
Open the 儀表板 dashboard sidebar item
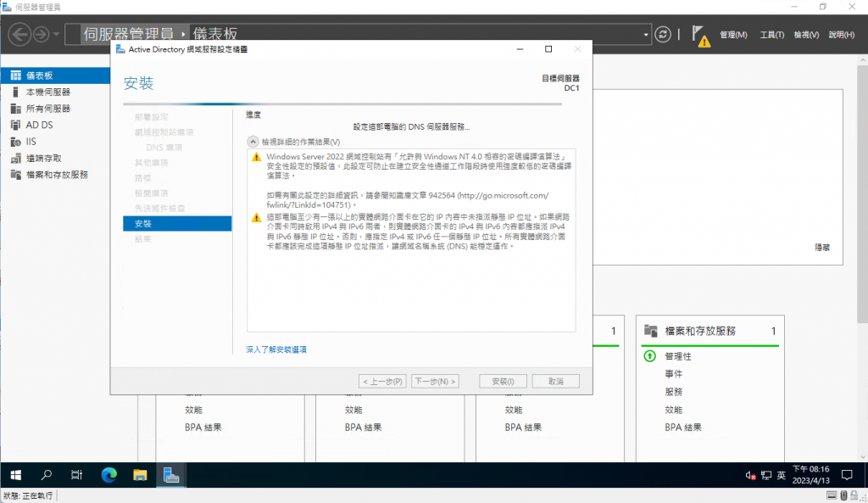(55, 75)
